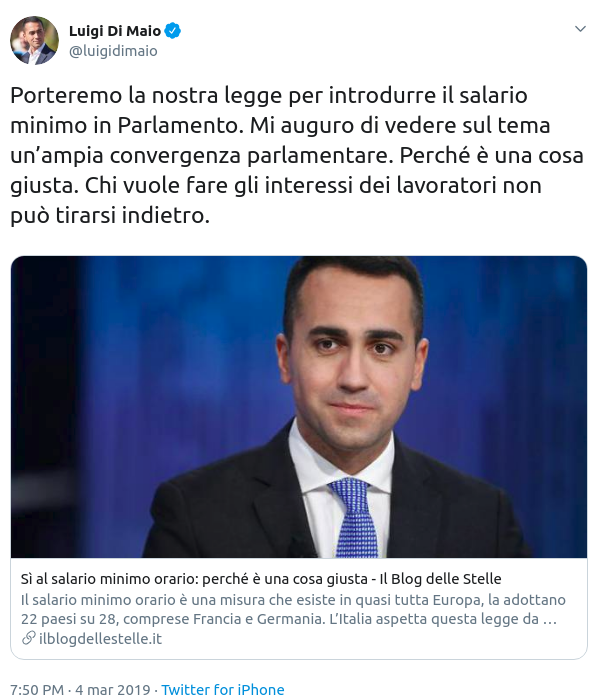Visit the @luigidimaio handle

click(x=113, y=51)
